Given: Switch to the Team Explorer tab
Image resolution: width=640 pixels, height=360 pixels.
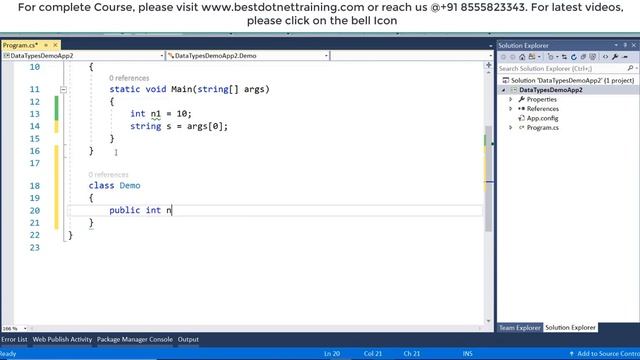Looking at the screenshot, I should 520,327.
